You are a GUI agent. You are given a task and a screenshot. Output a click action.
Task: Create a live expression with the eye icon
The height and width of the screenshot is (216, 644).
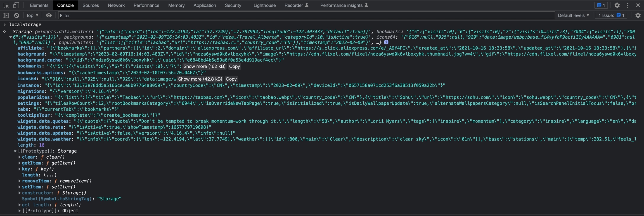[x=49, y=15]
